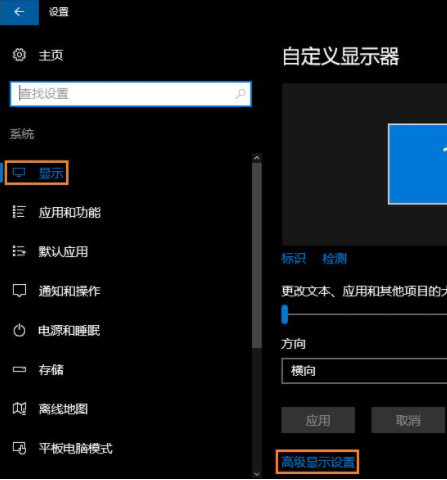
Task: Click the 通知和操作 message icon
Action: click(x=19, y=291)
